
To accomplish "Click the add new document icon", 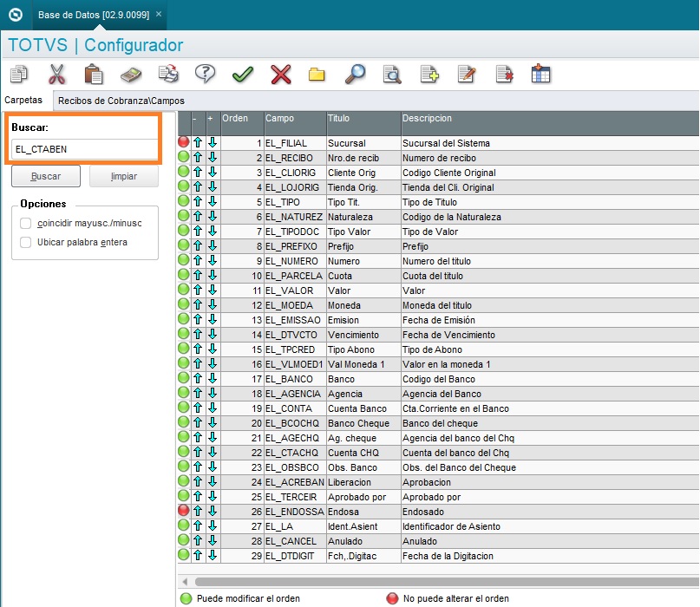I will point(430,74).
